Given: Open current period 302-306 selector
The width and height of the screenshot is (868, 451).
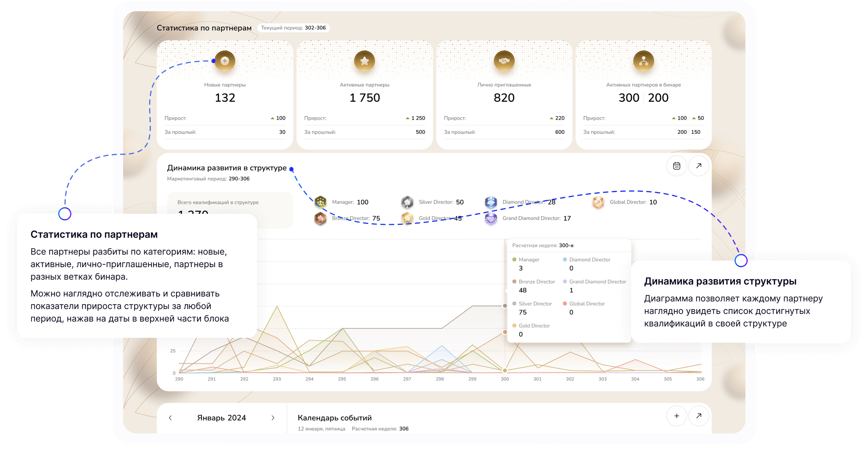Looking at the screenshot, I should (x=293, y=28).
